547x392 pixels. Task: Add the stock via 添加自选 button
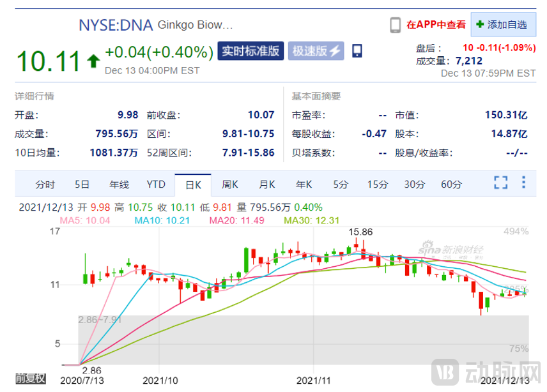click(502, 25)
